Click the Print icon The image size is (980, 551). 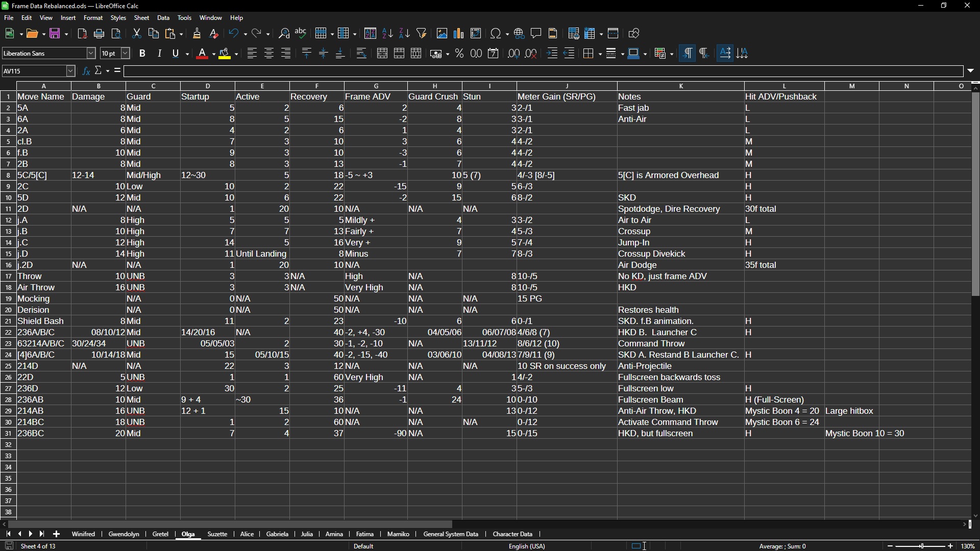click(100, 34)
